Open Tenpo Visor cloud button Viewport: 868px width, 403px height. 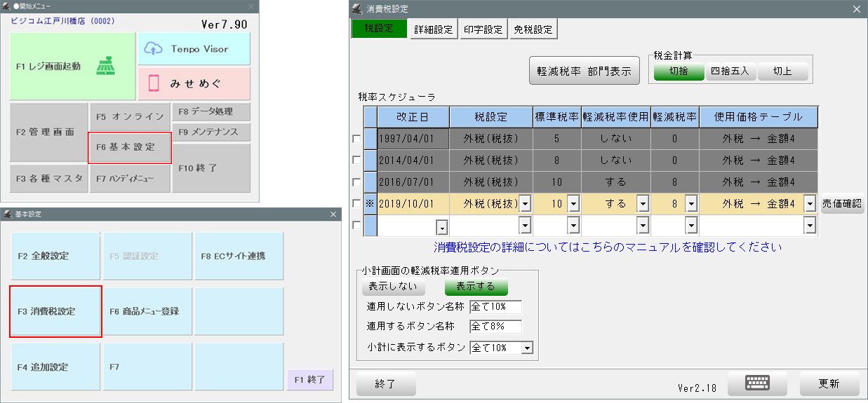click(x=194, y=49)
